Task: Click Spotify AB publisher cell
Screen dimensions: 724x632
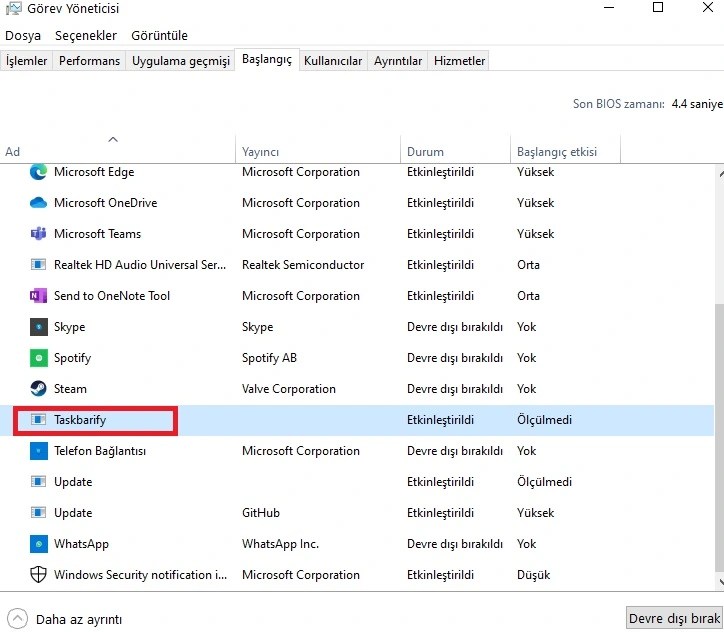Action: click(x=269, y=358)
